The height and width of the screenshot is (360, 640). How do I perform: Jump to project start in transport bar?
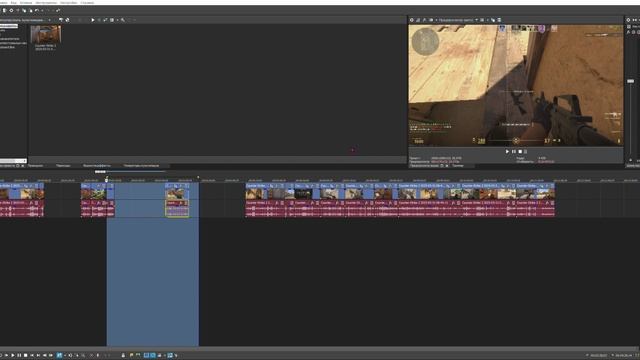pos(32,356)
